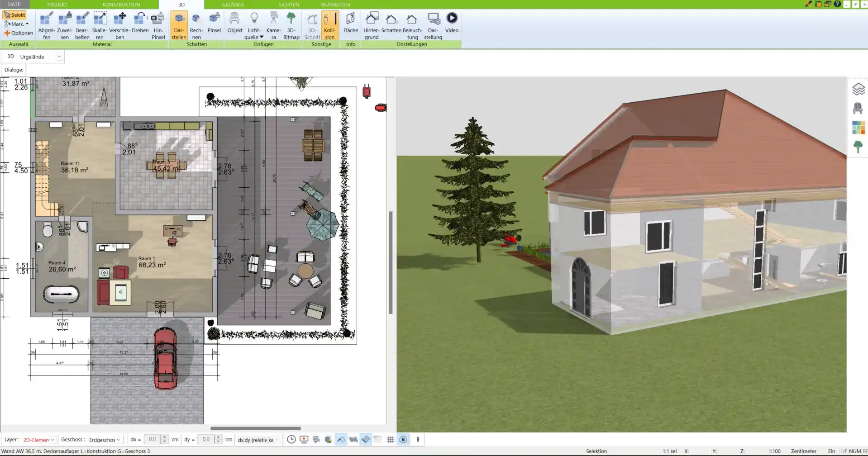Insert a Kamera
Image resolution: width=868 pixels, height=456 pixels.
point(273,26)
